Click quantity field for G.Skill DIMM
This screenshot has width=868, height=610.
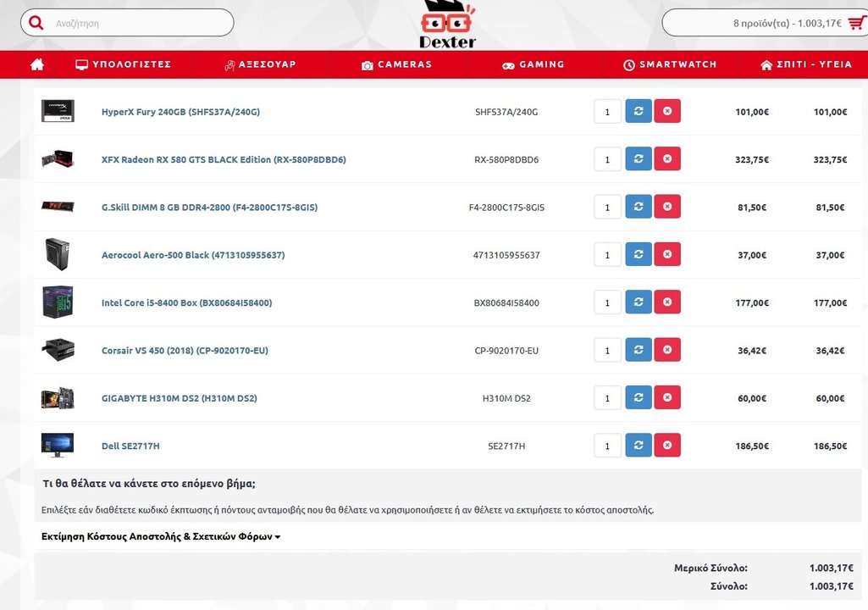tap(607, 207)
